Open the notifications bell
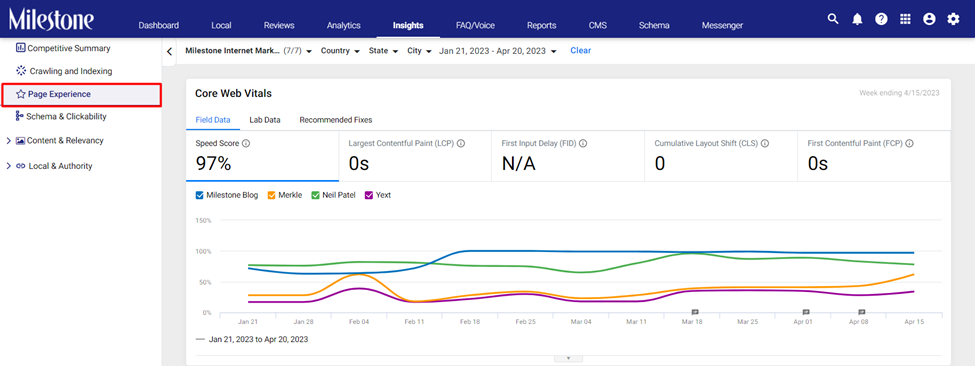Viewport: 975px width, 366px height. (x=857, y=19)
